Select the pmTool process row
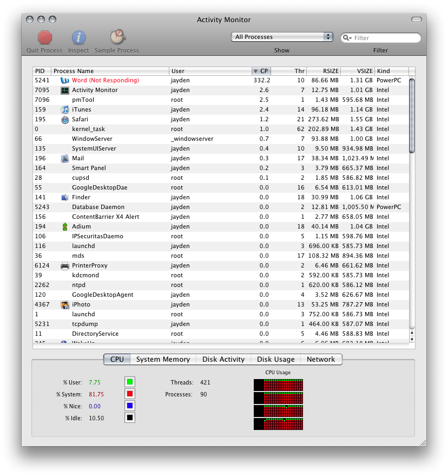Screen dimensions: 448x476 221,100
